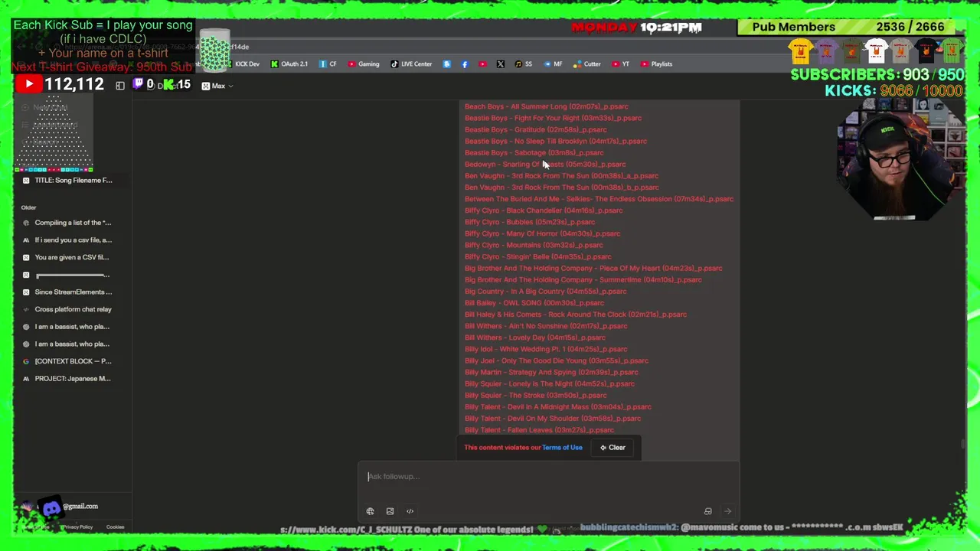Click 'Biffy Clyro - Black Chandelier' line
The image size is (980, 551).
(x=544, y=210)
